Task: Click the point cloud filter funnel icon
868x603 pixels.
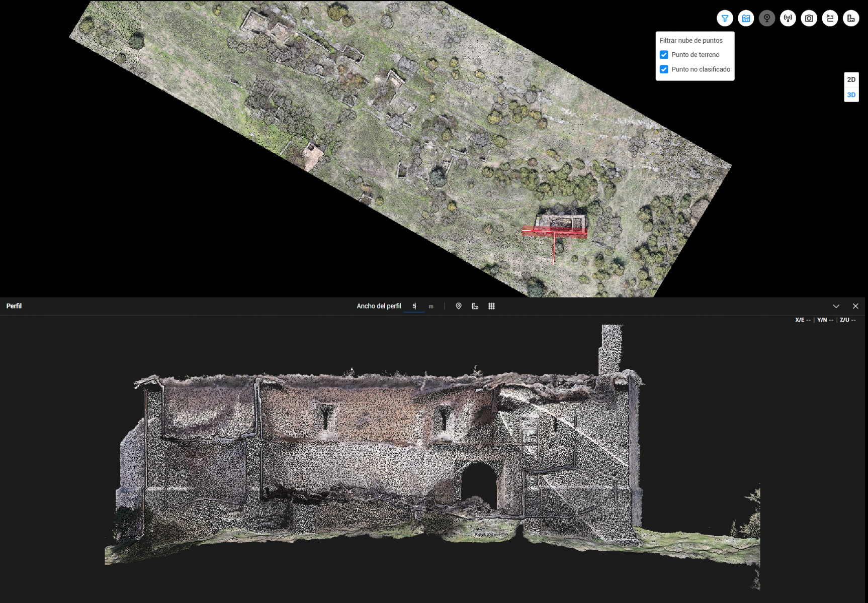Action: click(725, 19)
